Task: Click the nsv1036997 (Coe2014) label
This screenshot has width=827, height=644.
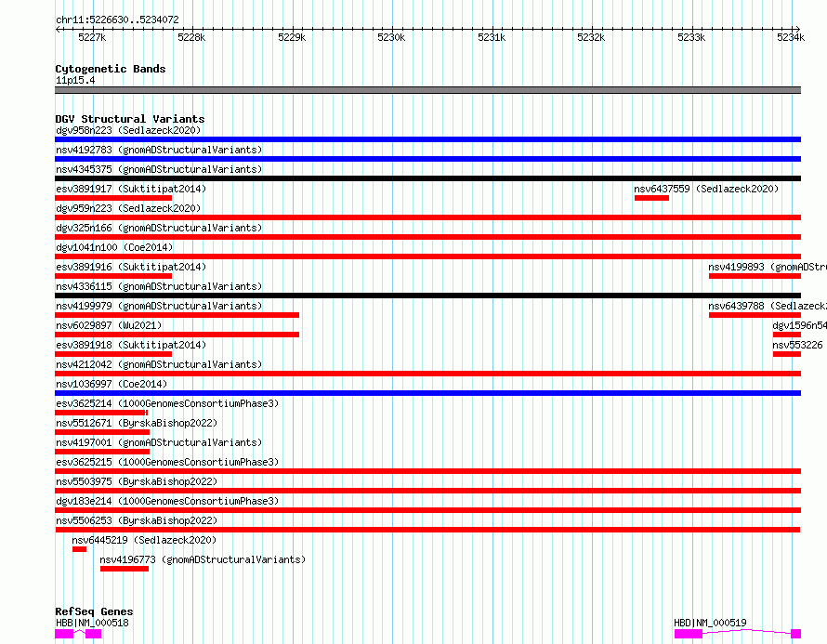Action: point(112,384)
